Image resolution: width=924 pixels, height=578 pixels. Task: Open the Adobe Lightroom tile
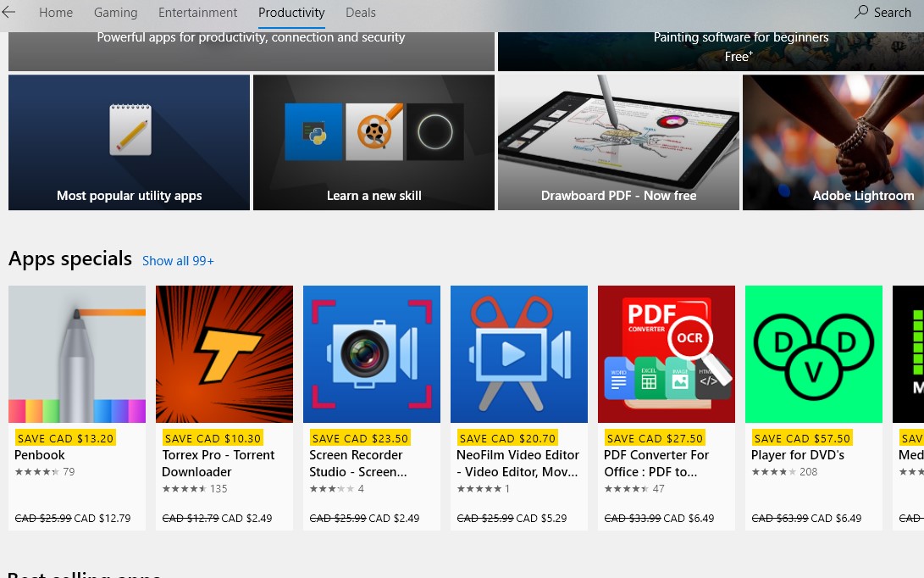point(833,142)
